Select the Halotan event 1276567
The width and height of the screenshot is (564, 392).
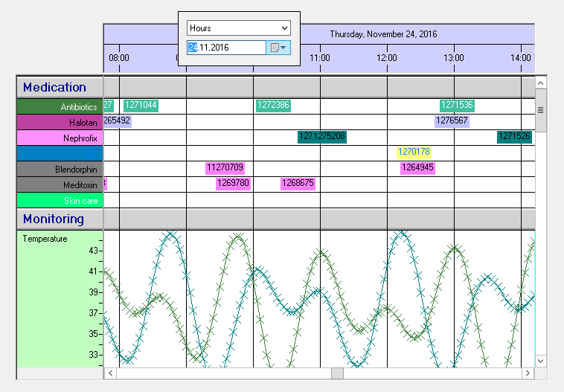(452, 121)
